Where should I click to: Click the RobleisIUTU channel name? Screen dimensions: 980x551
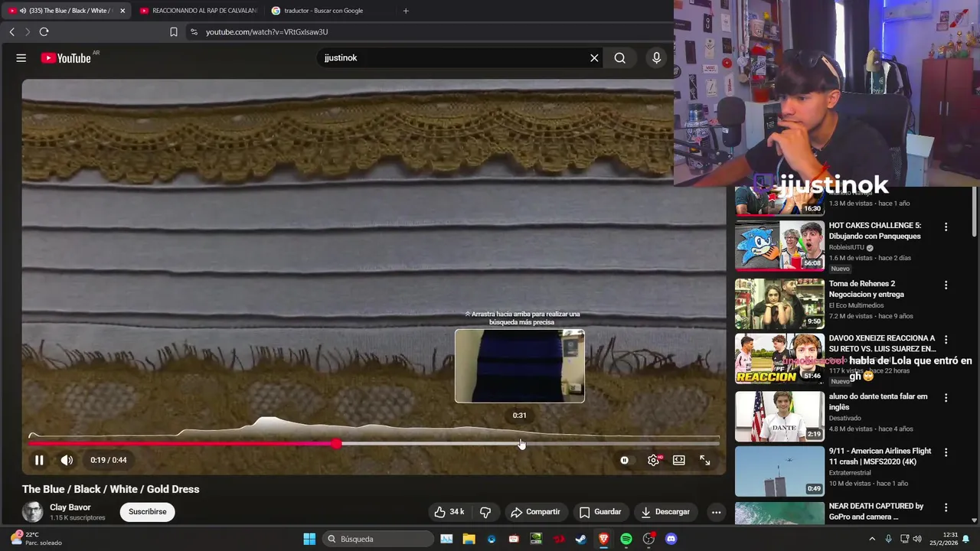click(846, 247)
